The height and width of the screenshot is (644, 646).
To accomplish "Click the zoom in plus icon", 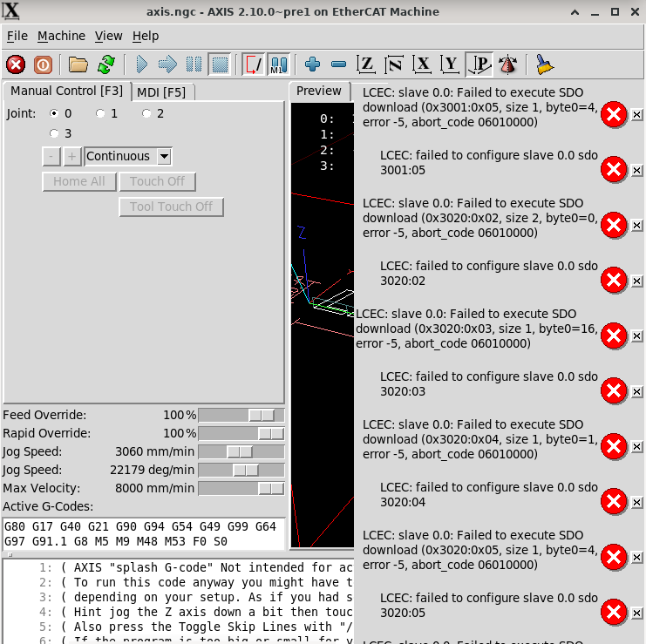I will (312, 64).
